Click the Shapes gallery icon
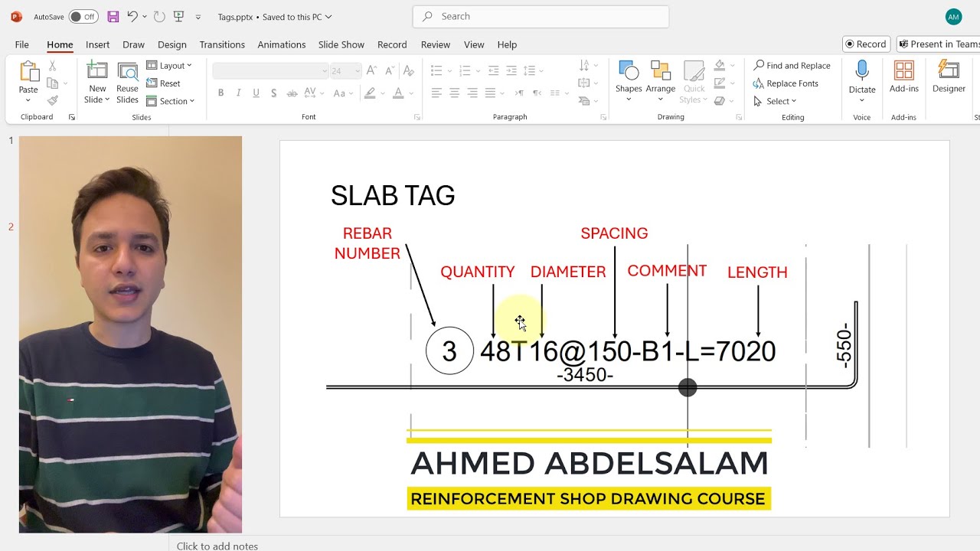 coord(629,71)
